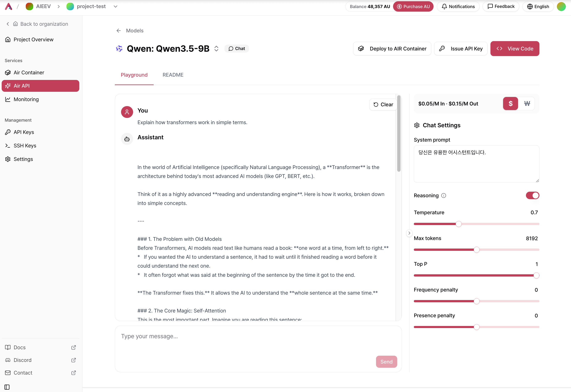Change the language from English
The width and height of the screenshot is (571, 392).
538,6
